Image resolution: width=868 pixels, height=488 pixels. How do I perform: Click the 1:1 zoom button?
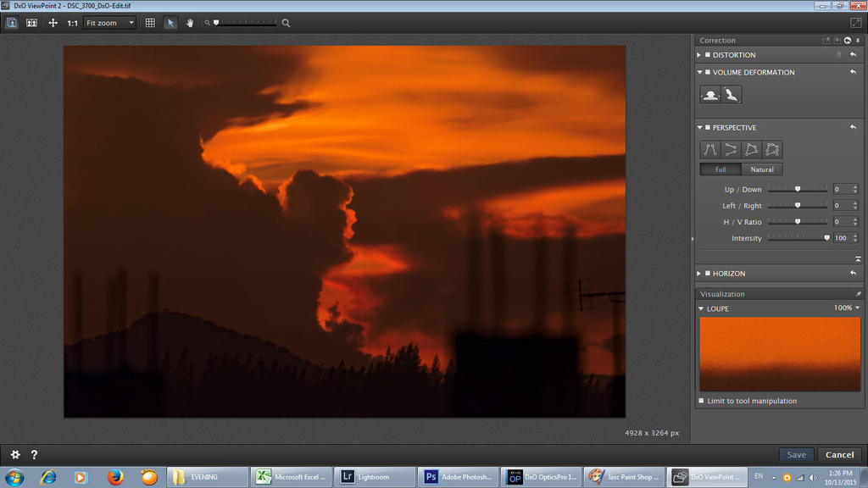coord(72,23)
